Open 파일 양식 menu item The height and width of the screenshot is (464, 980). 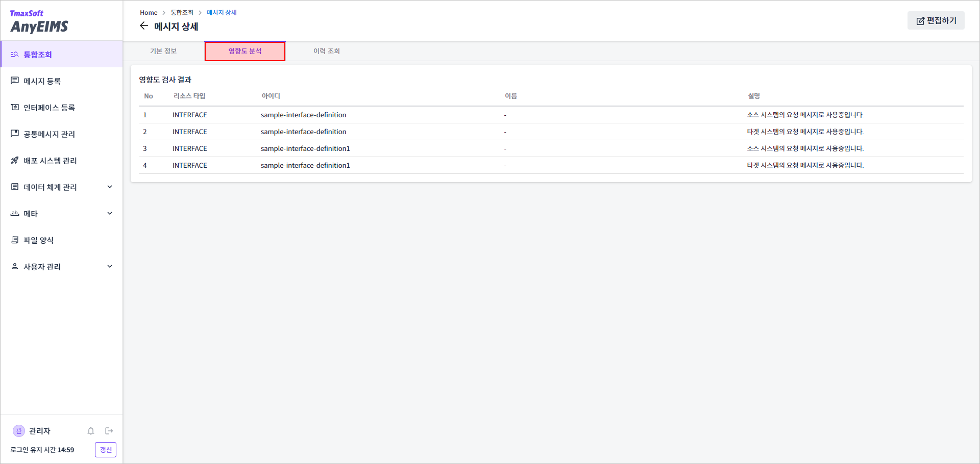[62, 240]
